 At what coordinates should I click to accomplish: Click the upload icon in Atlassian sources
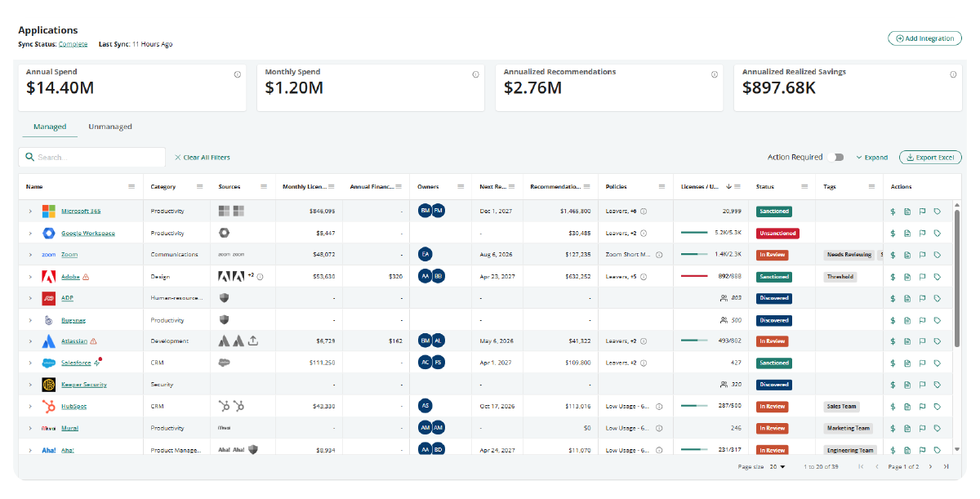(253, 341)
